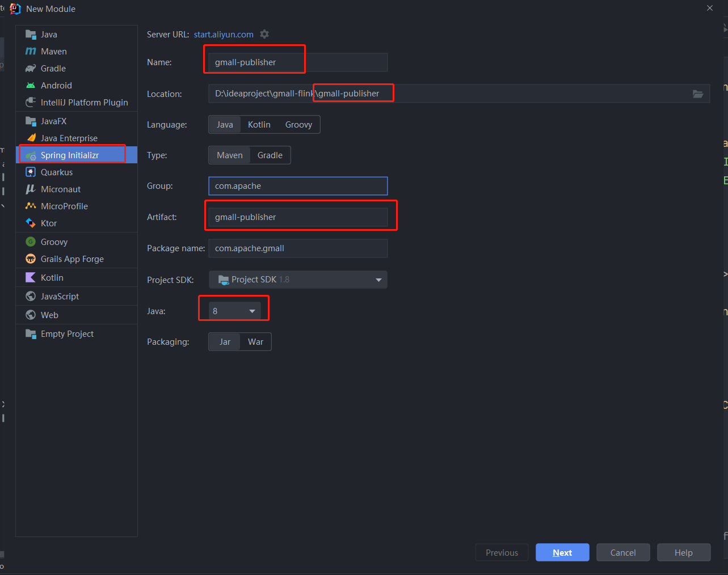Set Type to Maven
728x575 pixels.
(x=230, y=155)
